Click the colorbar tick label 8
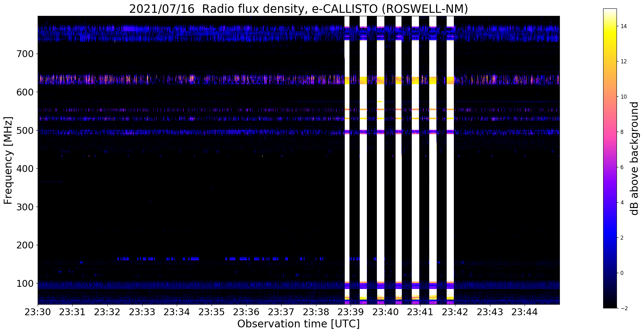 622,132
